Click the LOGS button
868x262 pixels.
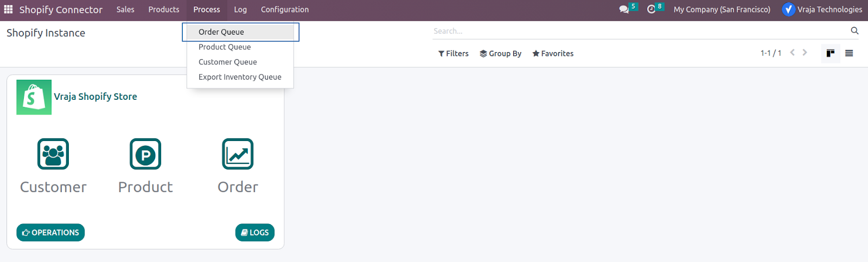pos(255,232)
